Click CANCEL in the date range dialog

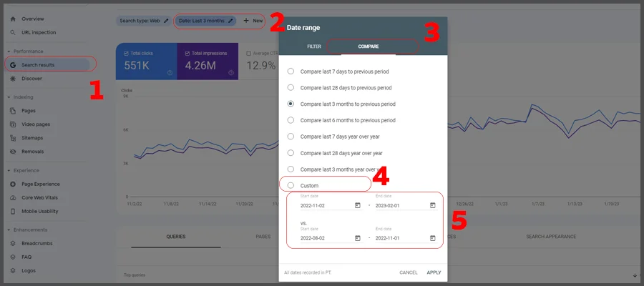(x=408, y=272)
